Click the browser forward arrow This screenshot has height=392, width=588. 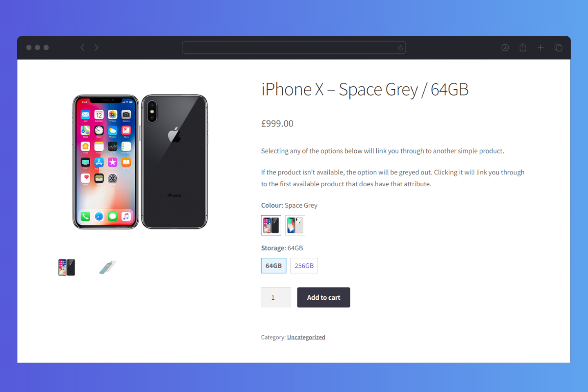pyautogui.click(x=97, y=48)
